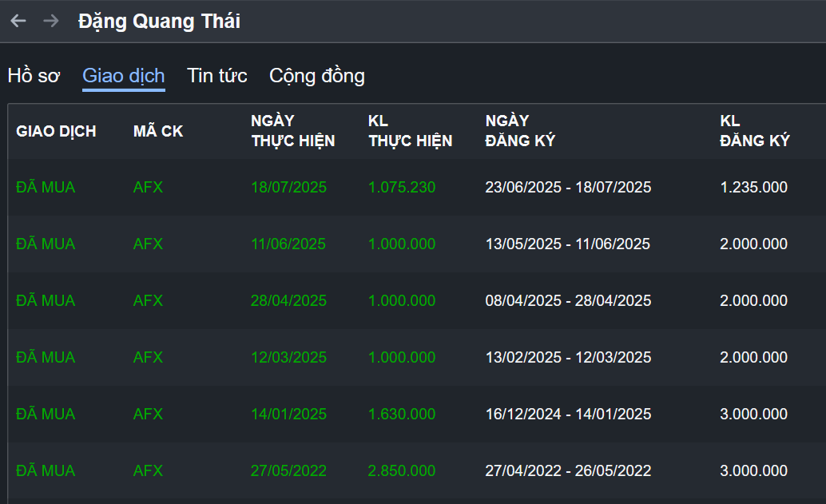Click 3.000.000 in the 27/05/2022 row
826x504 pixels.
pyautogui.click(x=754, y=470)
